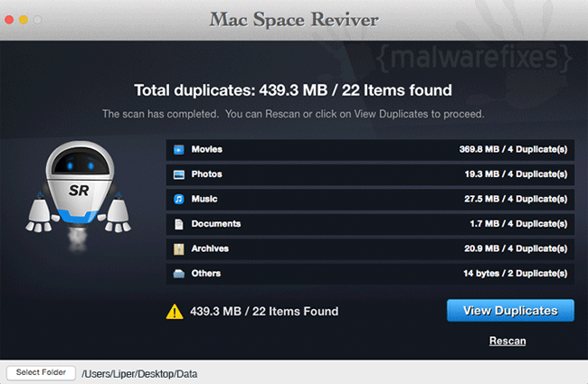This screenshot has height=384, width=588.
Task: Click the yellow minimize window button
Action: [24, 20]
